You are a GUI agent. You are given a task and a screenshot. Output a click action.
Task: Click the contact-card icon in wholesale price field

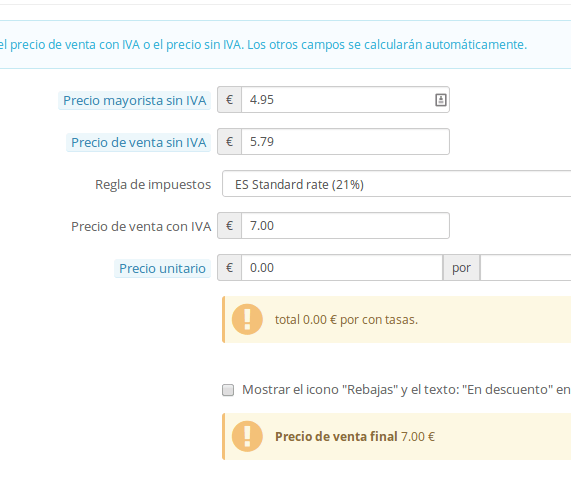pyautogui.click(x=441, y=100)
